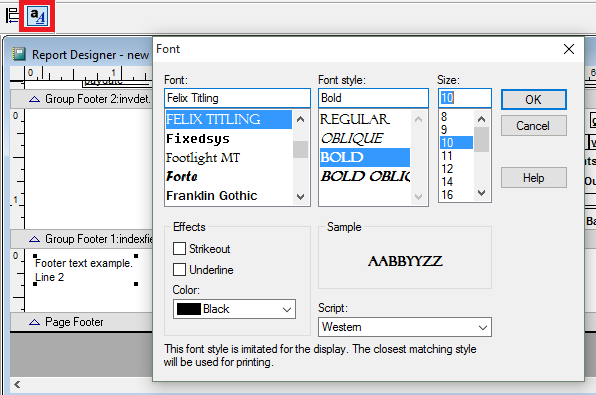Open Help for the Font dialog
This screenshot has width=596, height=395.
point(534,178)
